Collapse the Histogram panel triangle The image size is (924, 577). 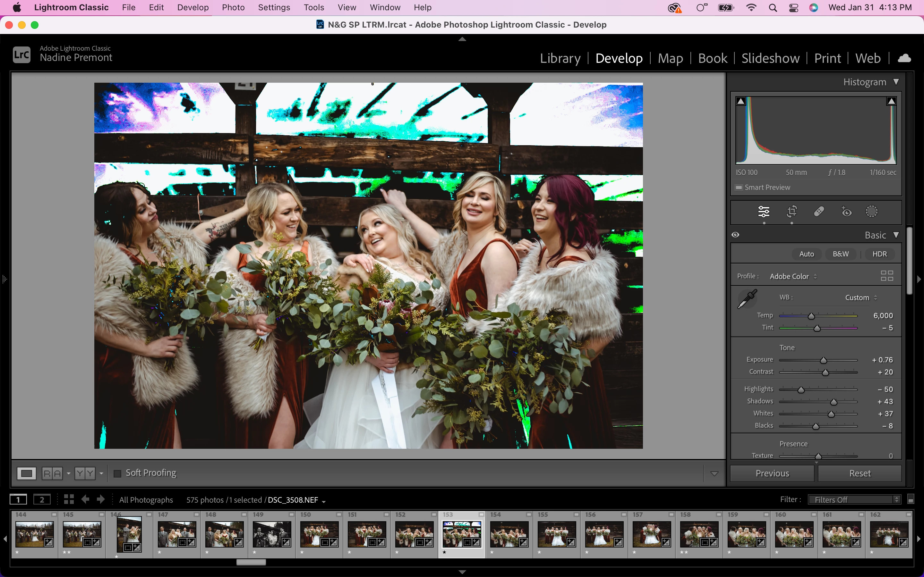(896, 82)
